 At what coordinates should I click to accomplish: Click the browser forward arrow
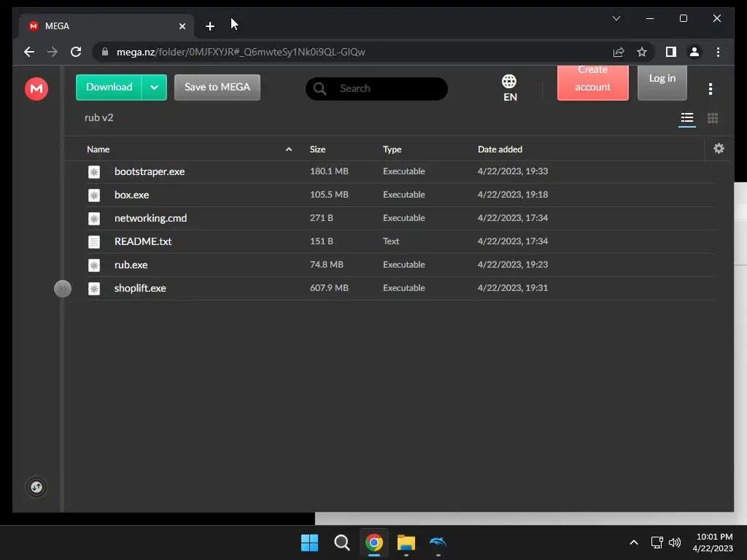tap(53, 52)
